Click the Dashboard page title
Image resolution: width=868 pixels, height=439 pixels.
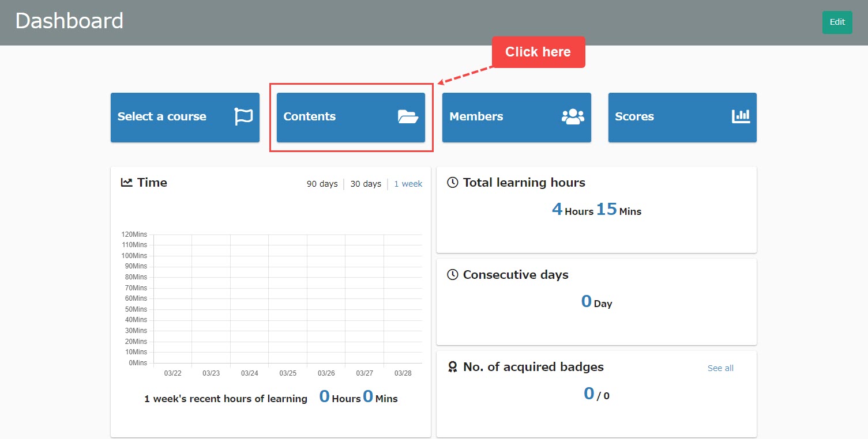click(x=69, y=21)
